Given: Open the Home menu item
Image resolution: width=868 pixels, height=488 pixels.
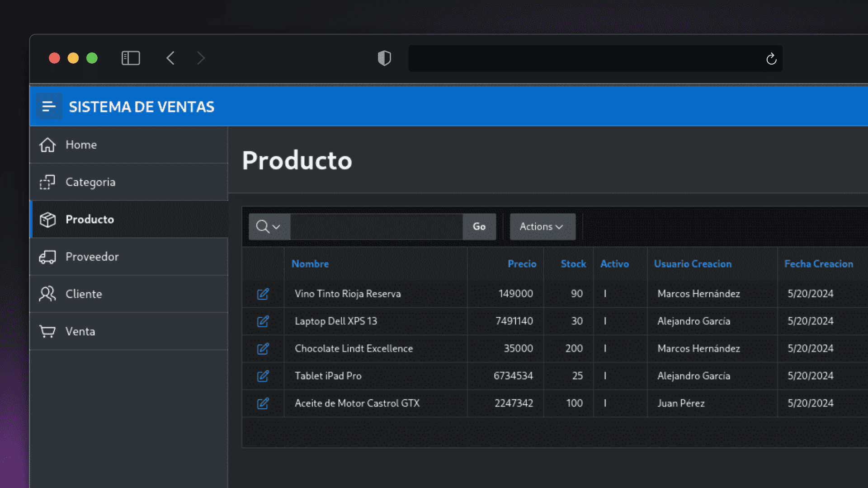Looking at the screenshot, I should click(x=129, y=145).
